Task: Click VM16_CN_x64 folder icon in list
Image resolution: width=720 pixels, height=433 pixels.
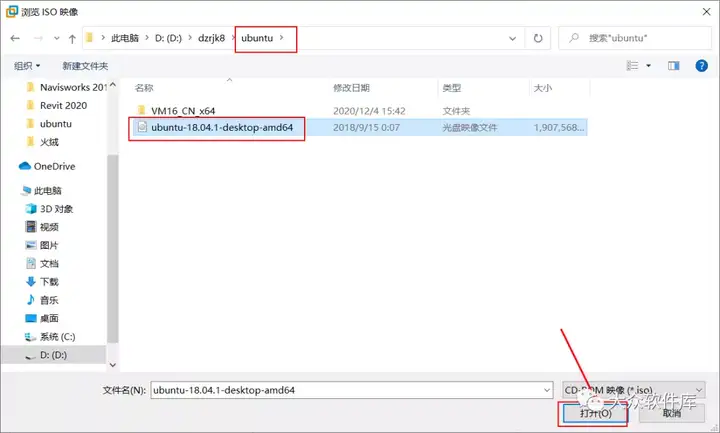Action: click(x=142, y=110)
